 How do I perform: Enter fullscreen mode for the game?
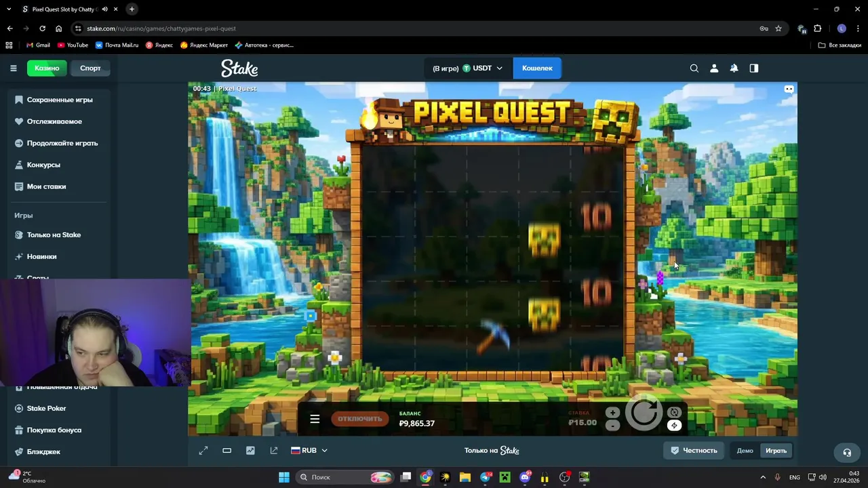click(203, 451)
